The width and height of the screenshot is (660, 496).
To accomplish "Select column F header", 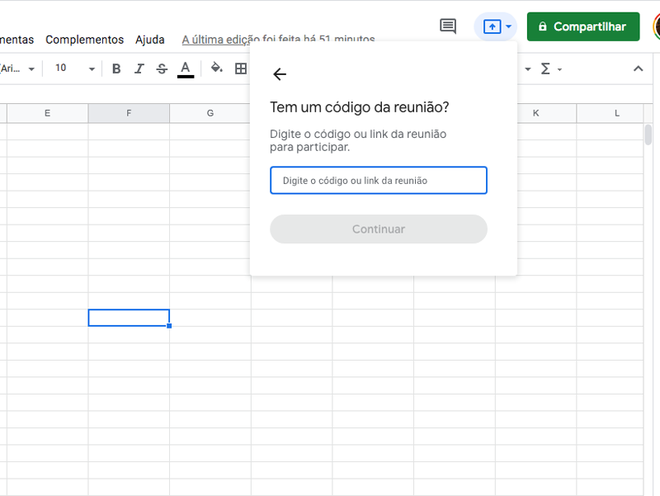I will 129,113.
